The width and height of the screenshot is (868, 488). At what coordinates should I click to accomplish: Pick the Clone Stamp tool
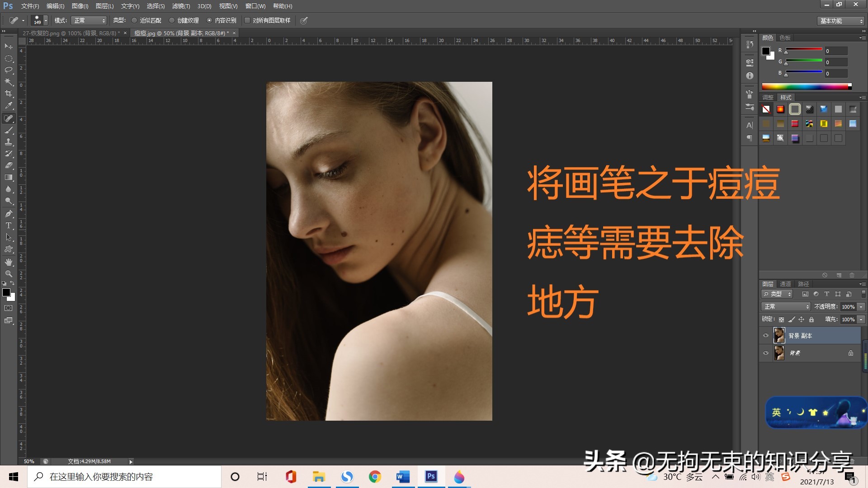9,142
